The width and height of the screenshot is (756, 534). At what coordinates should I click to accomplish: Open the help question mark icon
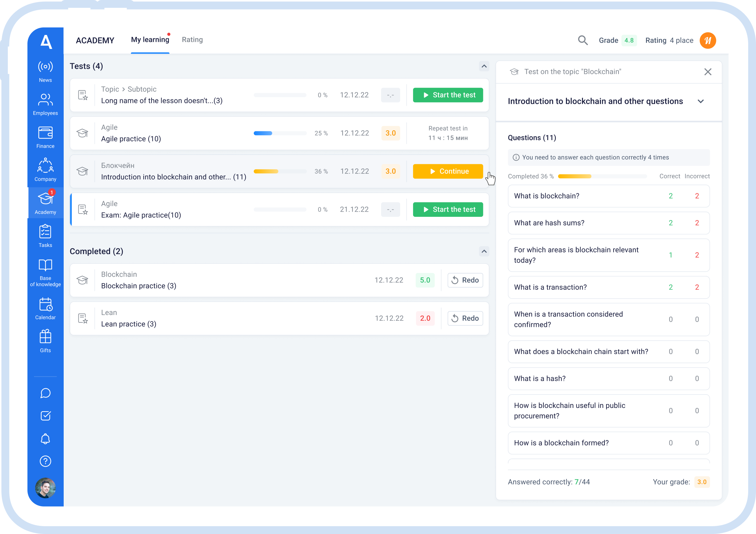(x=45, y=461)
